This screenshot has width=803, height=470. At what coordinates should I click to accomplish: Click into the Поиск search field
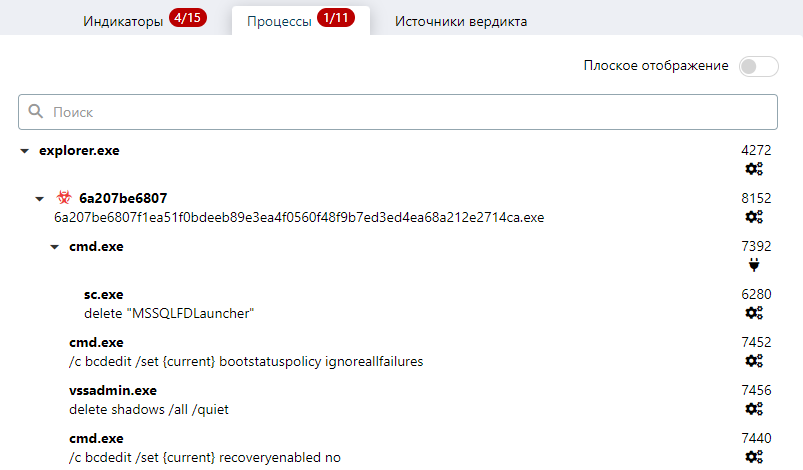click(400, 112)
